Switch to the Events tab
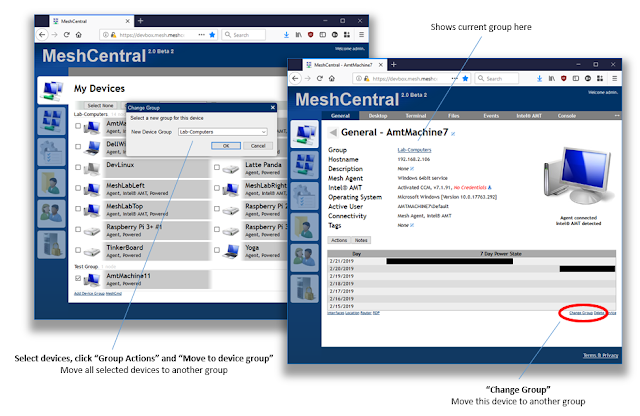The image size is (640, 416). tap(491, 116)
